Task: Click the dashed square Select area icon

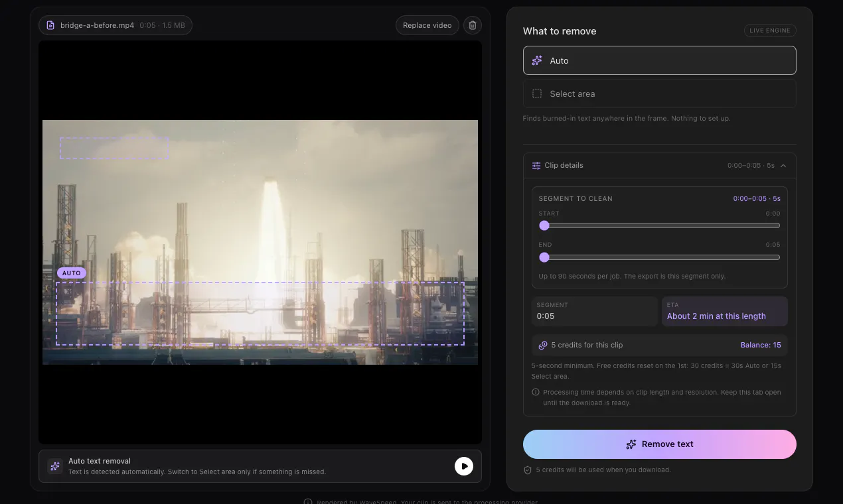Action: pos(537,94)
